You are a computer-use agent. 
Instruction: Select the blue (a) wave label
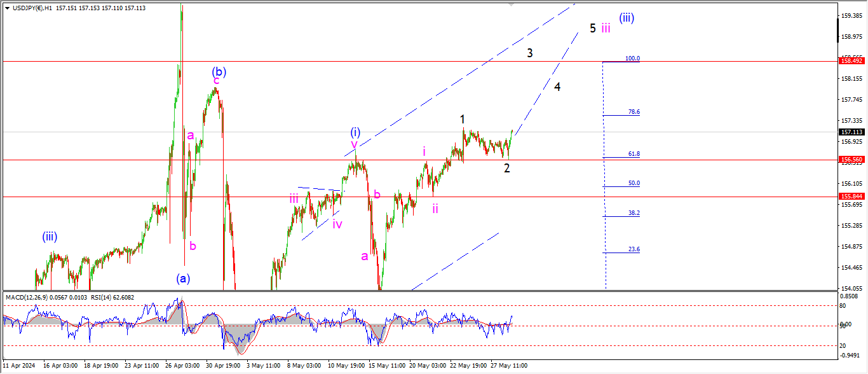click(x=184, y=278)
